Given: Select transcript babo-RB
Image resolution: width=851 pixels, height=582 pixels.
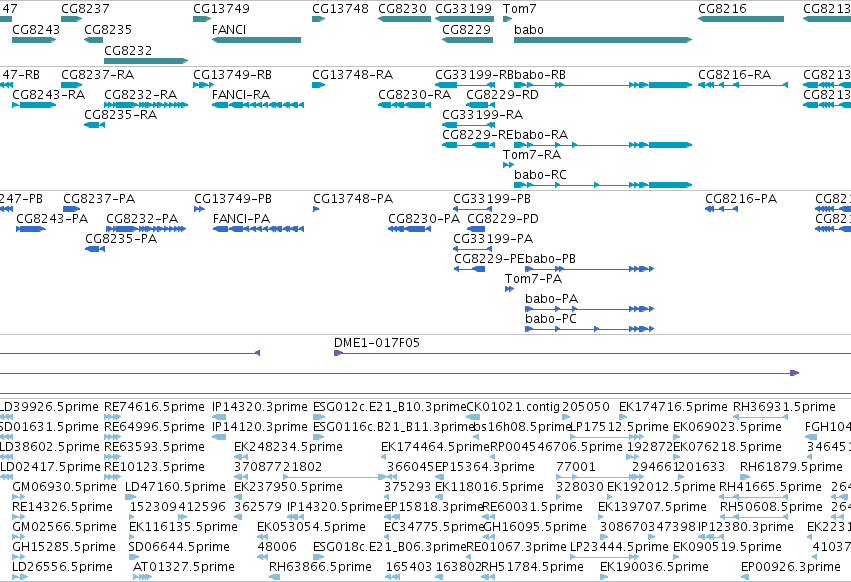Looking at the screenshot, I should coord(603,85).
